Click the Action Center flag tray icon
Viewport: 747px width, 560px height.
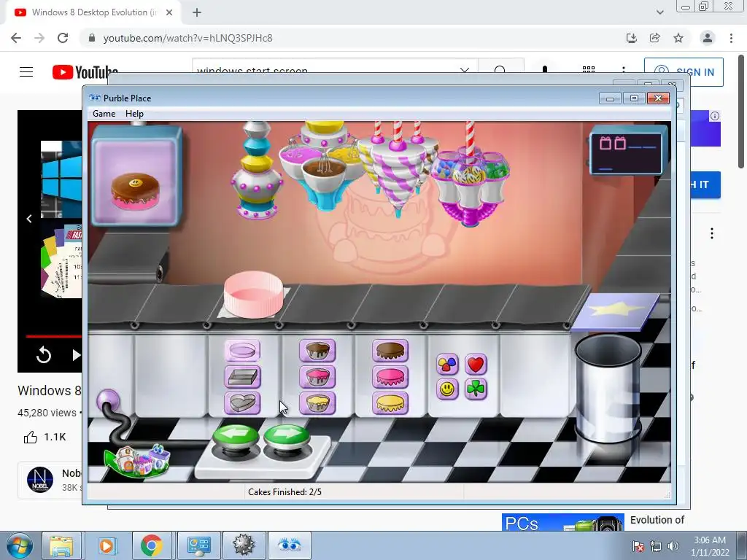point(638,546)
